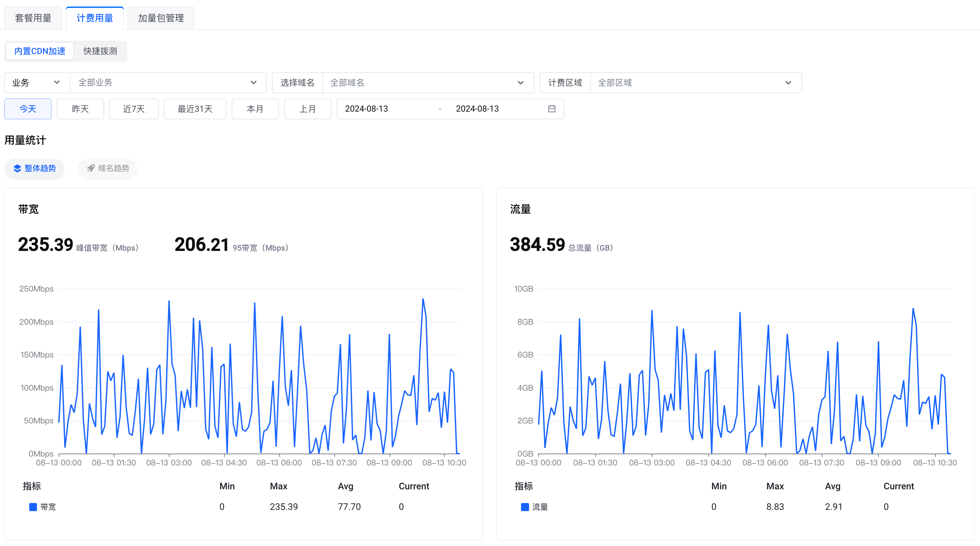Click the chevron beside 全部区域

click(x=789, y=83)
